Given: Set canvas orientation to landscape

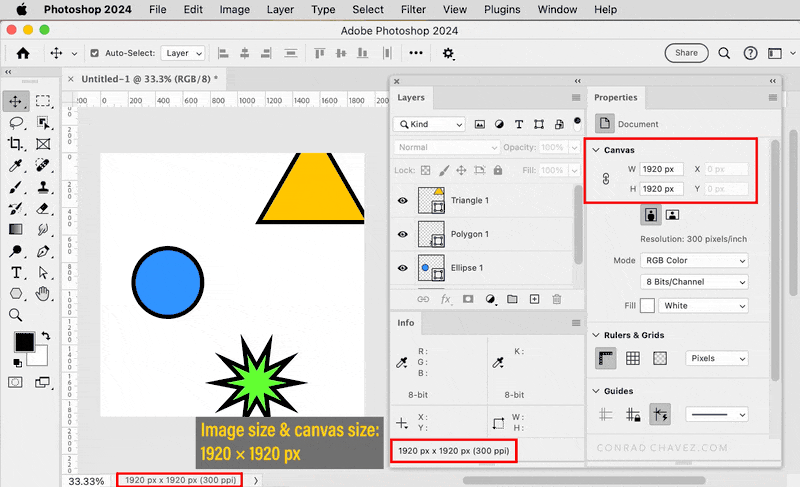Looking at the screenshot, I should point(672,215).
